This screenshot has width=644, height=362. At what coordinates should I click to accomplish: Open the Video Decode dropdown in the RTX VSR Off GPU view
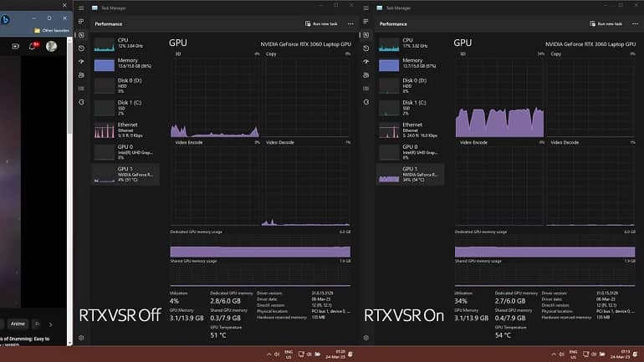[x=279, y=142]
